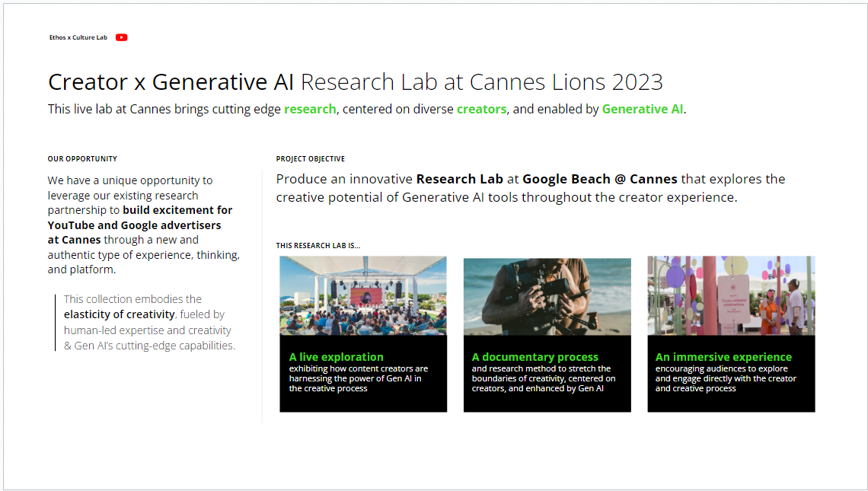Screen dimensions: 868x491
Task: Select the 'Ethos x Culture Lab' label
Action: (78, 37)
